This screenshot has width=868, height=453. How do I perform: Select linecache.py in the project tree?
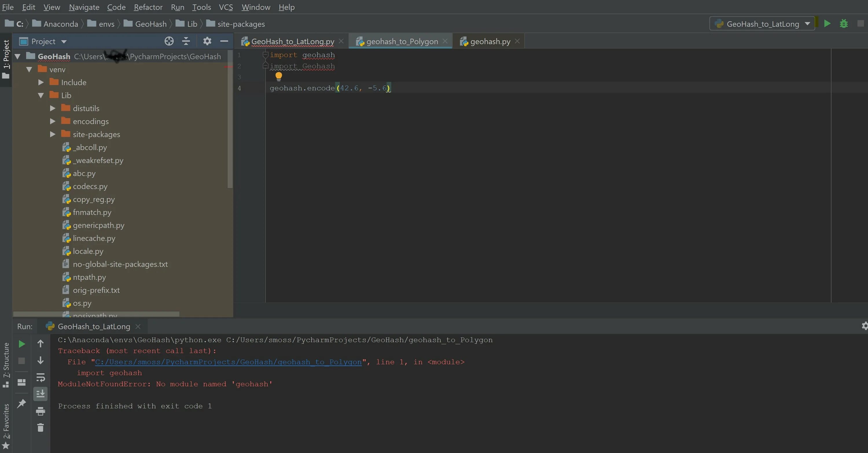click(94, 238)
